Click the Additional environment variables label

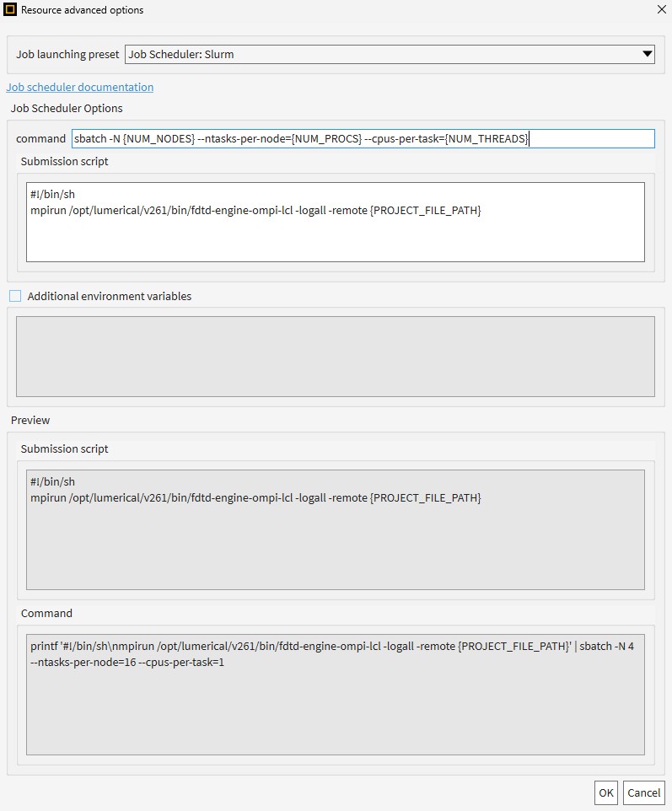pos(109,296)
